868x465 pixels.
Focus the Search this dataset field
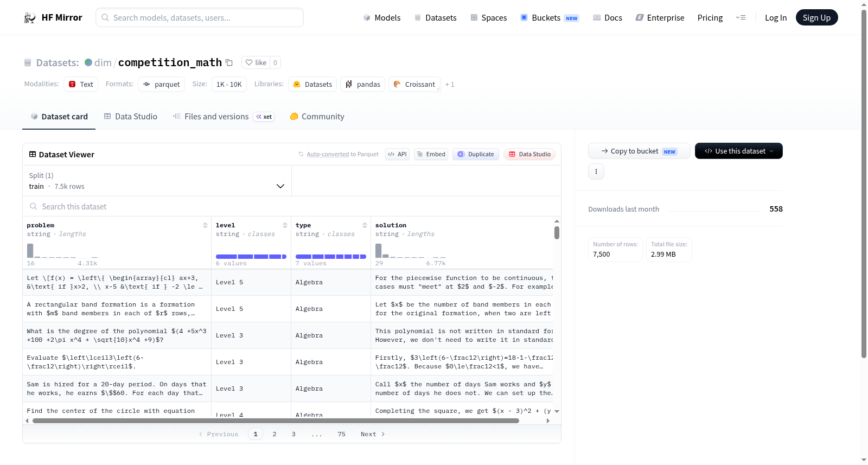(292, 206)
